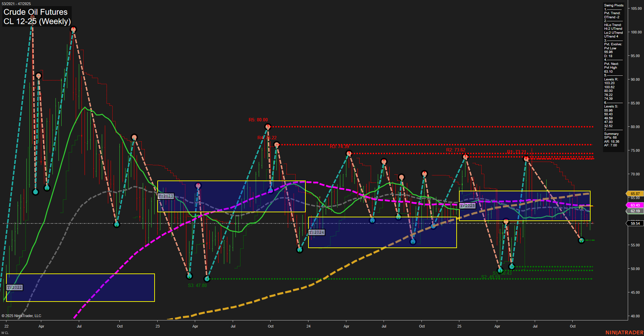Click the © 2025 NinjaTrader, LLC copyright text
Image resolution: width=644 pixels, height=336 pixels.
pyautogui.click(x=22, y=316)
